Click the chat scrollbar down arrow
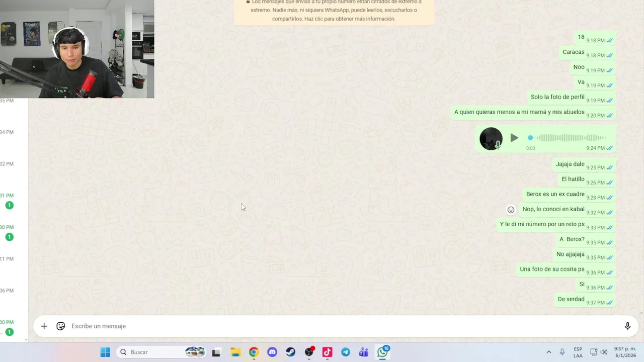 641,313
